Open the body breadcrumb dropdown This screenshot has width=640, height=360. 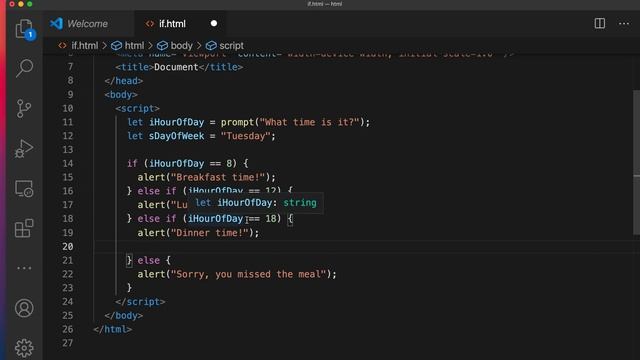tap(175, 45)
